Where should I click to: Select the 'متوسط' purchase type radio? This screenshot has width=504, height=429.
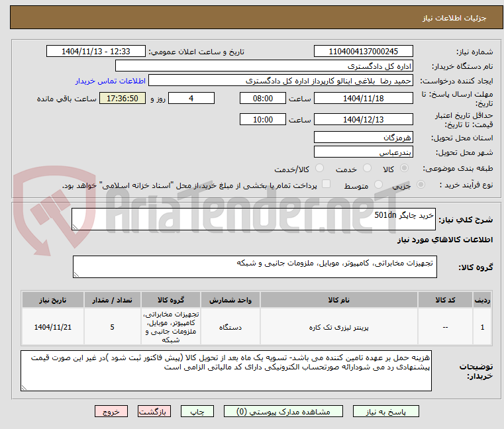coord(379,185)
